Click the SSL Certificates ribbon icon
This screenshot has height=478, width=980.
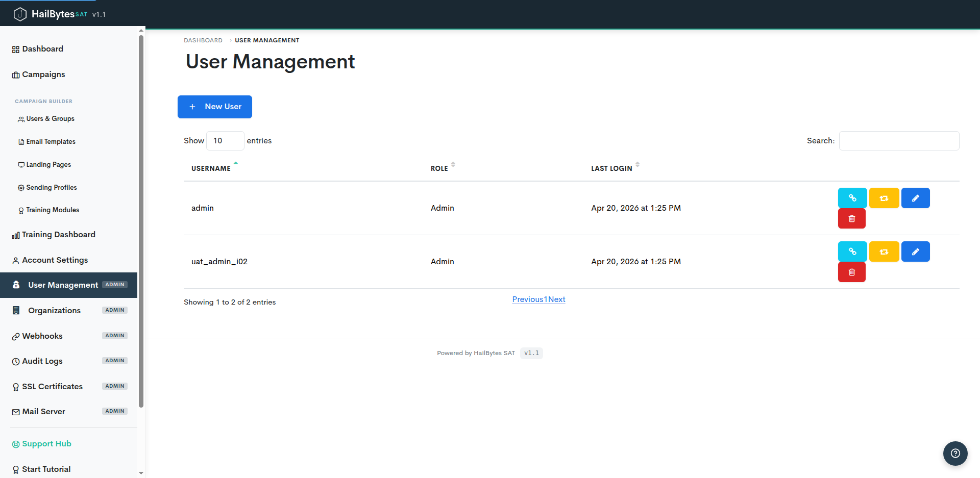coord(16,387)
